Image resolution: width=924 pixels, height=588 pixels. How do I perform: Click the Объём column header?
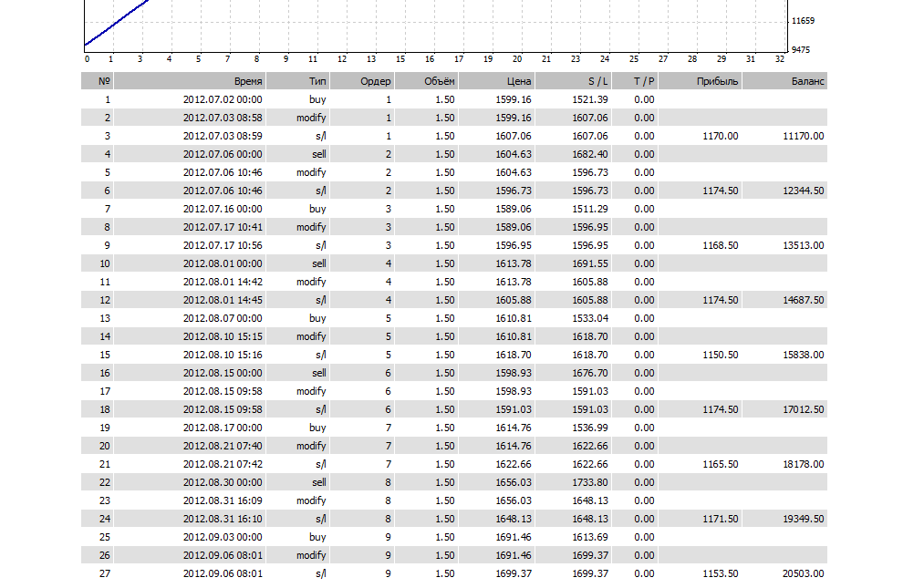click(x=427, y=81)
